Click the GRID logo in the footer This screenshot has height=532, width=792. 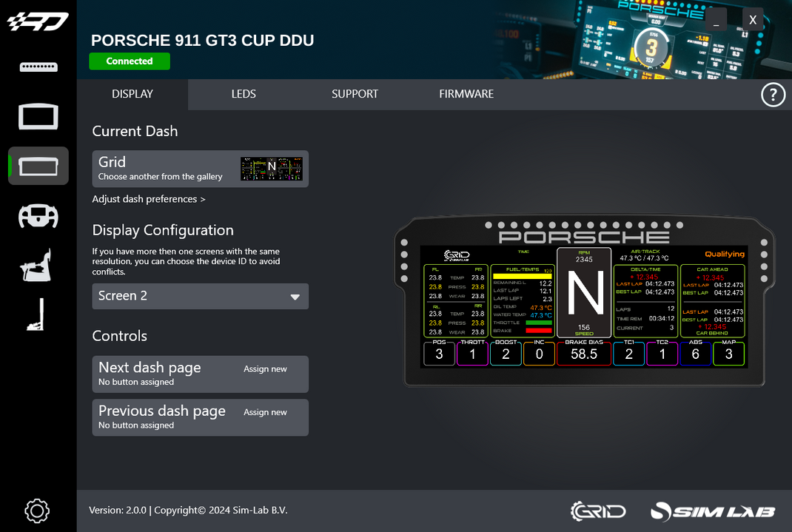point(598,511)
